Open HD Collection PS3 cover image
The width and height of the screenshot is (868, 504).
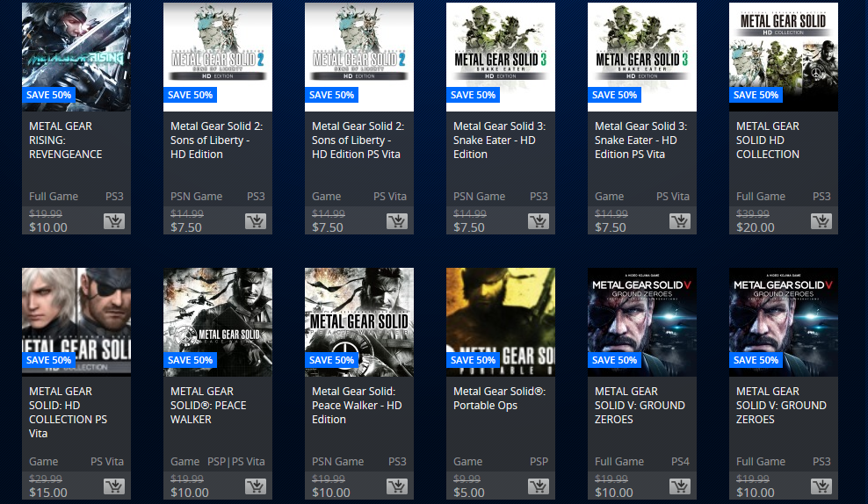(784, 56)
